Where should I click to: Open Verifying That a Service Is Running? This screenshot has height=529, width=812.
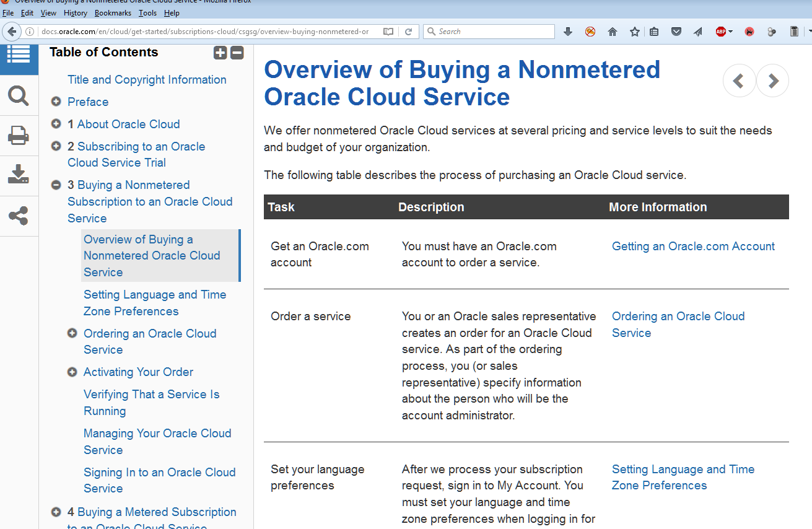click(152, 403)
